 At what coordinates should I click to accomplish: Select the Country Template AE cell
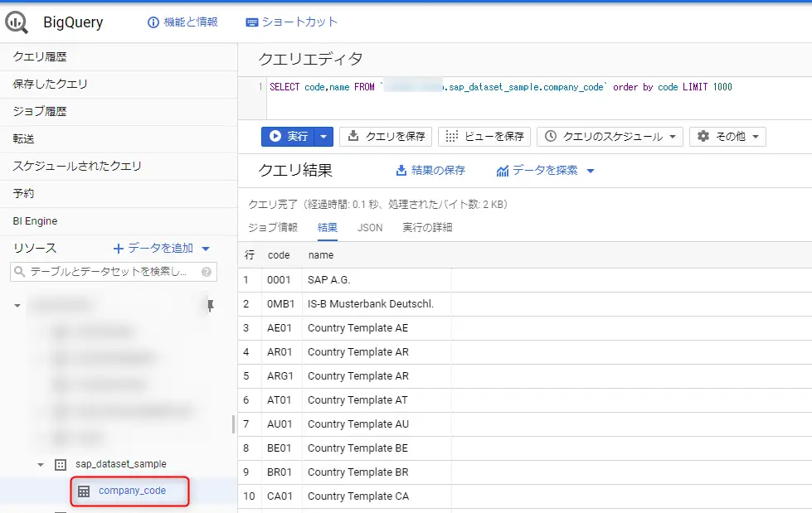click(377, 328)
